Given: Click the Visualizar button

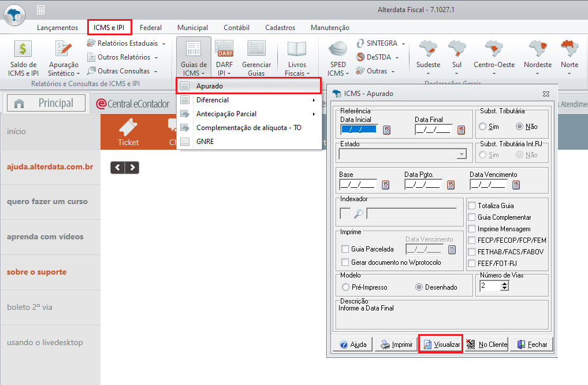Looking at the screenshot, I should 441,344.
